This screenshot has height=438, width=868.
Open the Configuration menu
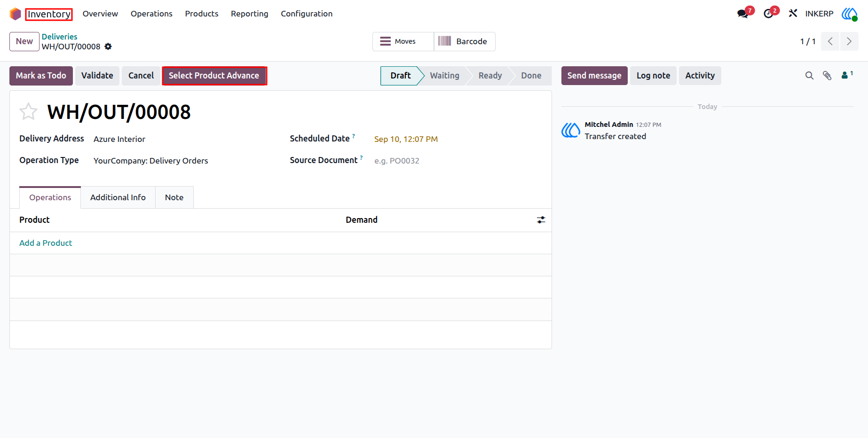pyautogui.click(x=307, y=14)
